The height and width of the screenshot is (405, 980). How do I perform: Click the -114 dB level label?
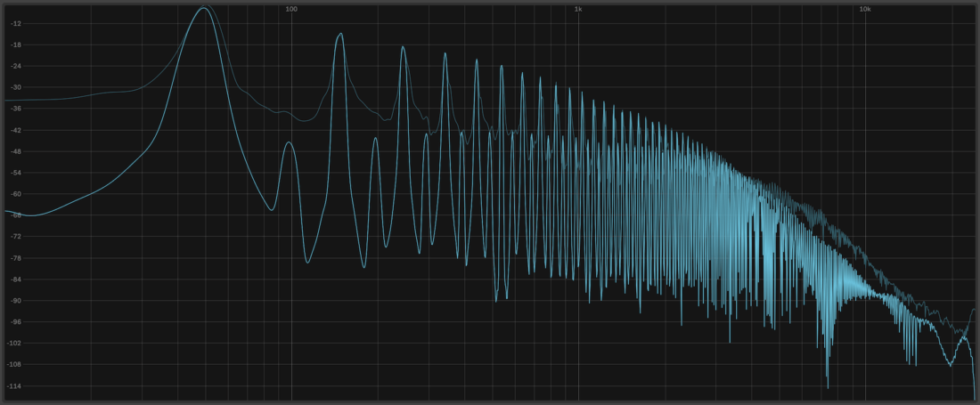click(x=14, y=385)
